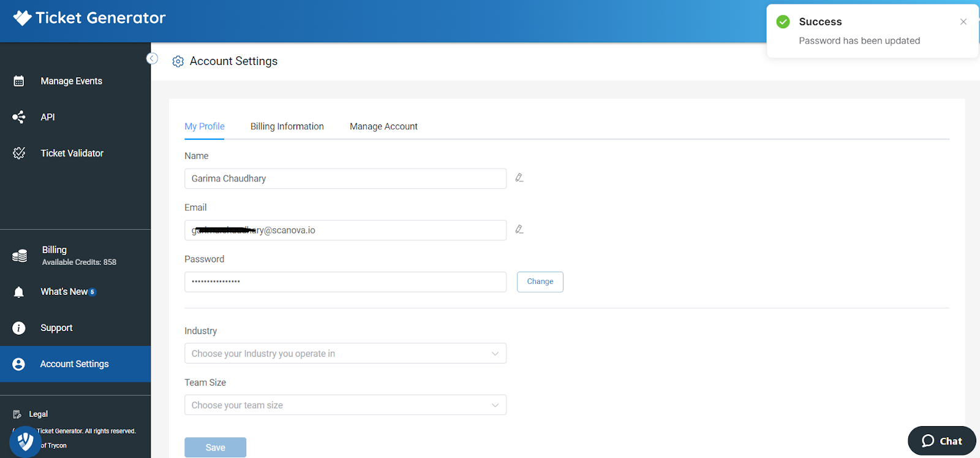Click the Account Settings gear icon
Screen dimensions: 980x458
point(178,61)
